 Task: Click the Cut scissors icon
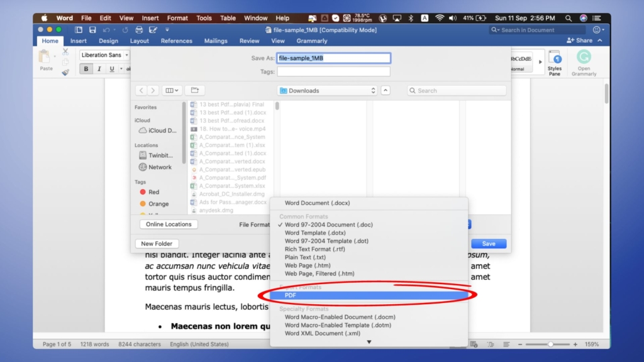point(65,52)
